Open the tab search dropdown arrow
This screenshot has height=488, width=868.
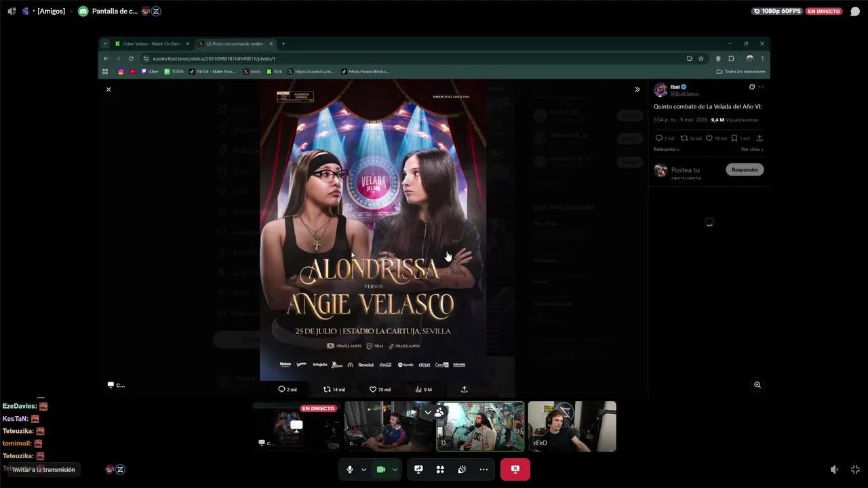104,44
